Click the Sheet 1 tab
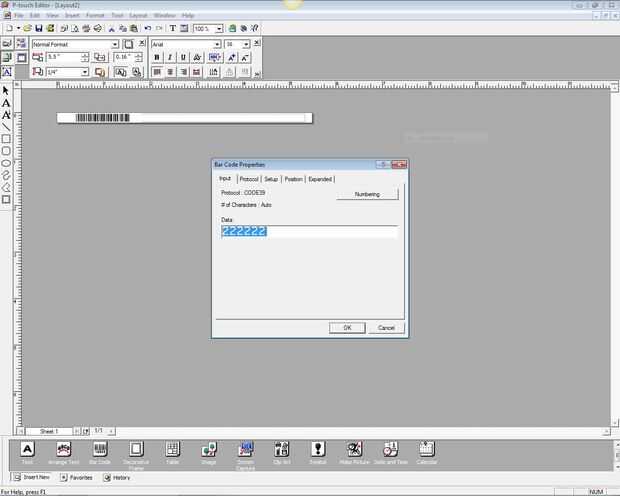 [x=49, y=431]
